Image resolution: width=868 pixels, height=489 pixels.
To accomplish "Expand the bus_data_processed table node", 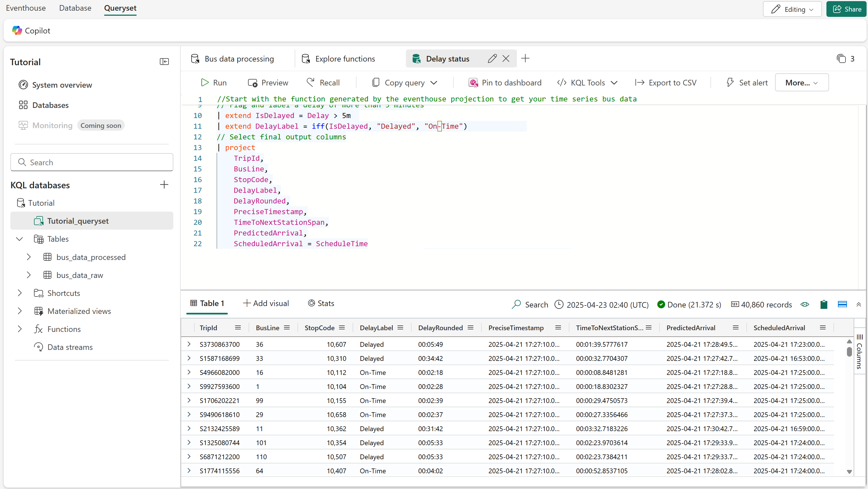I will tap(29, 257).
